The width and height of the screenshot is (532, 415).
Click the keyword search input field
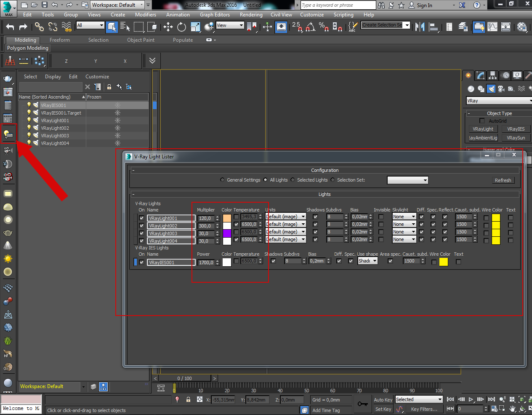click(x=338, y=5)
